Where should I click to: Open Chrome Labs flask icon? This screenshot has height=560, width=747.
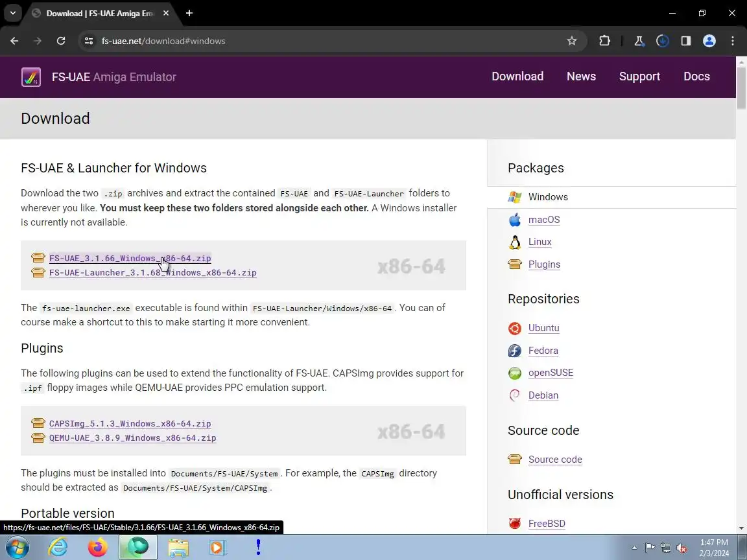point(639,41)
